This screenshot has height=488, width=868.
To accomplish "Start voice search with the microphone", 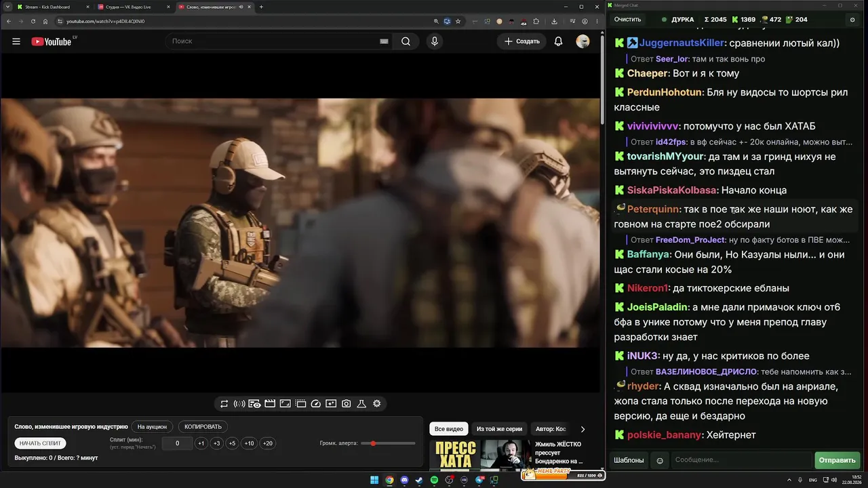I will 435,41.
